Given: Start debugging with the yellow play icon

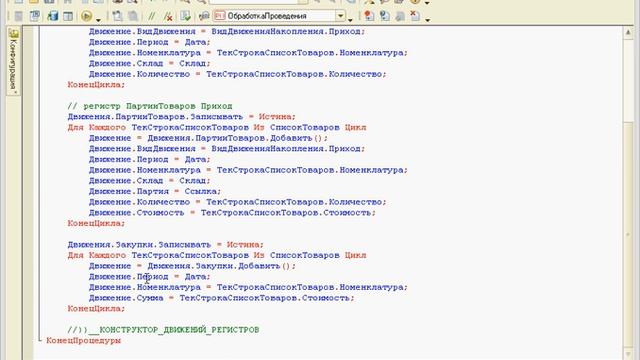Looking at the screenshot, I should tap(86, 16).
